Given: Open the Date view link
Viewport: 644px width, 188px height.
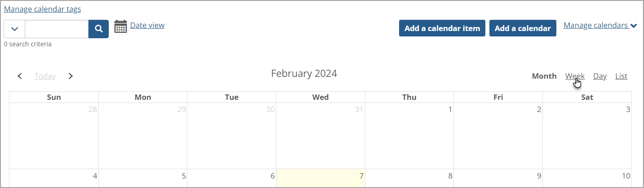Looking at the screenshot, I should [x=147, y=25].
